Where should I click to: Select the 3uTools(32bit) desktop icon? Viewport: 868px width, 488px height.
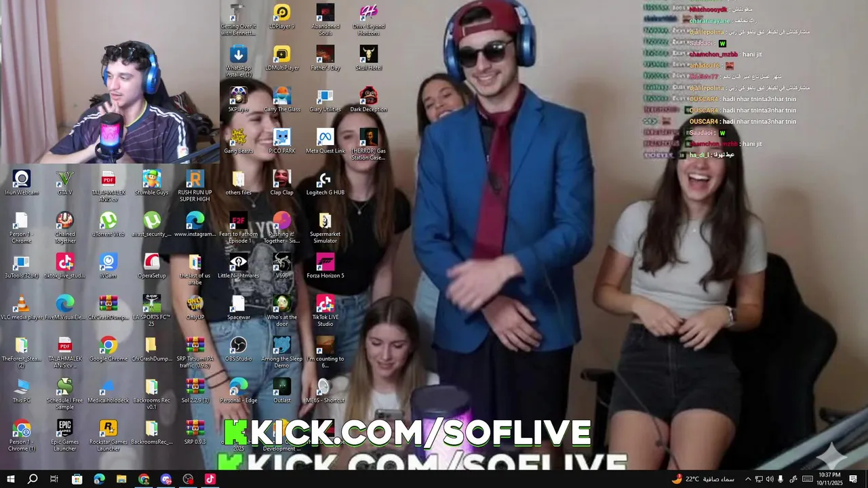coord(22,266)
